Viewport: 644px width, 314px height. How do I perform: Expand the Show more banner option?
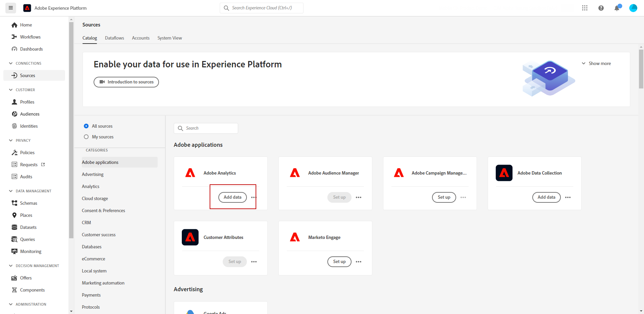coord(596,63)
